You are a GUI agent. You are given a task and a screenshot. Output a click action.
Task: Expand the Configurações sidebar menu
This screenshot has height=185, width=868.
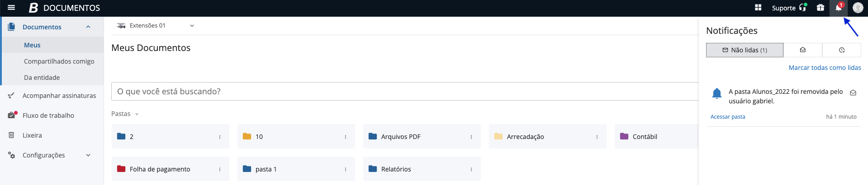point(88,155)
